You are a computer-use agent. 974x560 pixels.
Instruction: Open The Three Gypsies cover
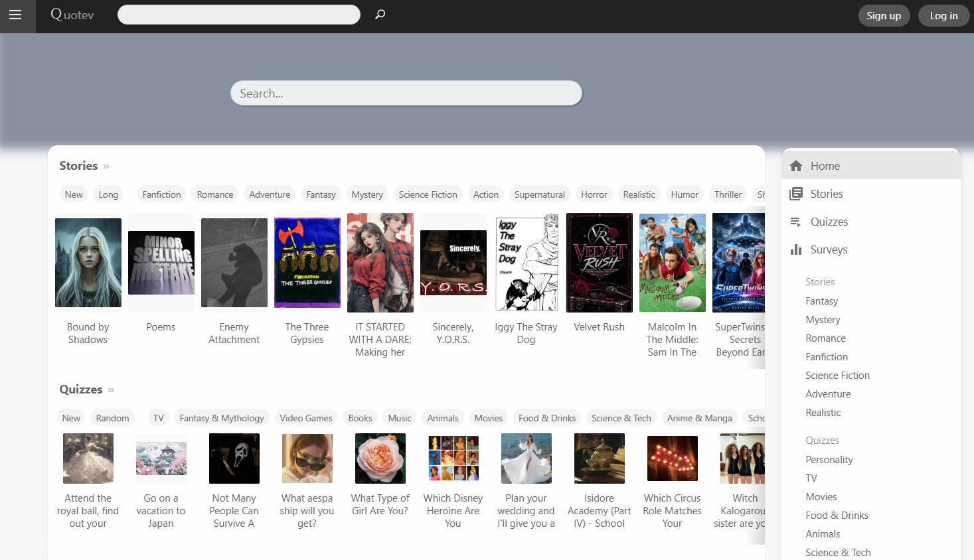[x=307, y=263]
